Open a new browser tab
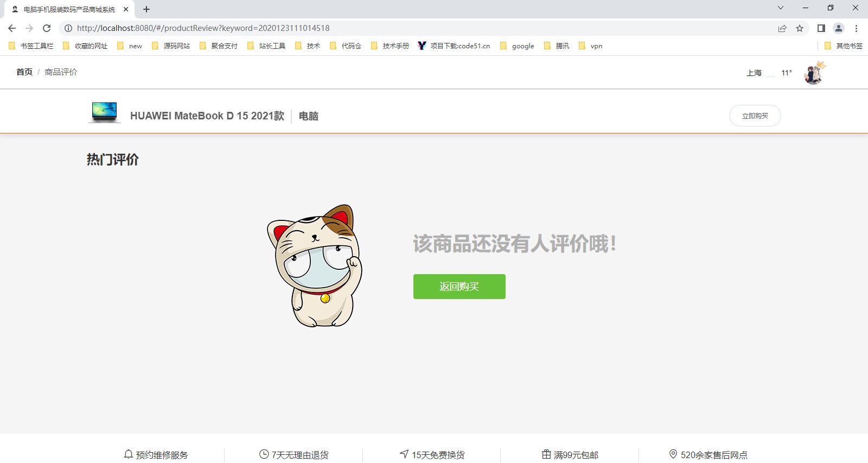This screenshot has width=868, height=463. 146,9
